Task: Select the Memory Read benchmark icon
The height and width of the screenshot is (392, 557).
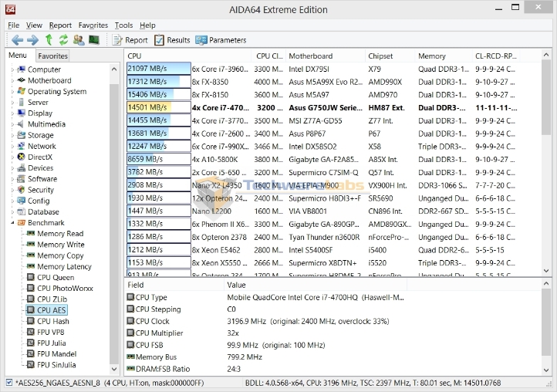Action: tap(31, 234)
